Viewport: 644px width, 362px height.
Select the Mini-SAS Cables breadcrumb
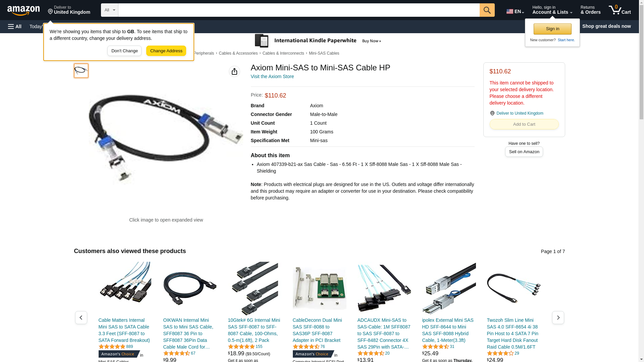click(x=324, y=53)
